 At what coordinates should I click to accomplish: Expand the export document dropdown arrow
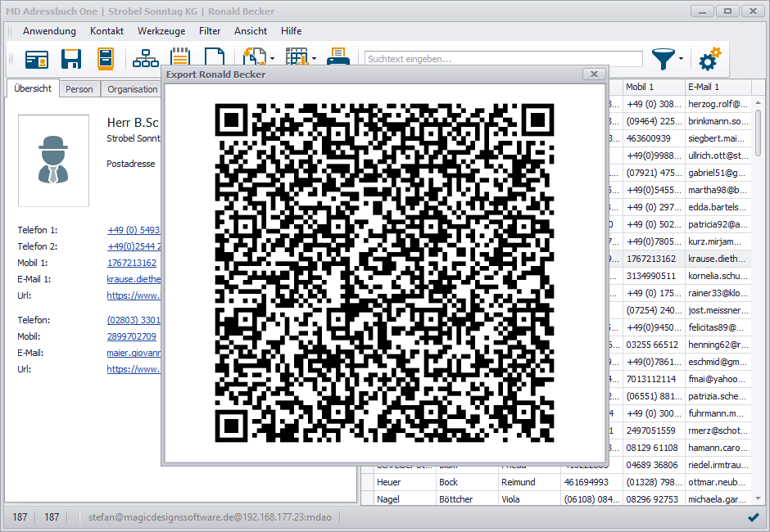[272, 59]
